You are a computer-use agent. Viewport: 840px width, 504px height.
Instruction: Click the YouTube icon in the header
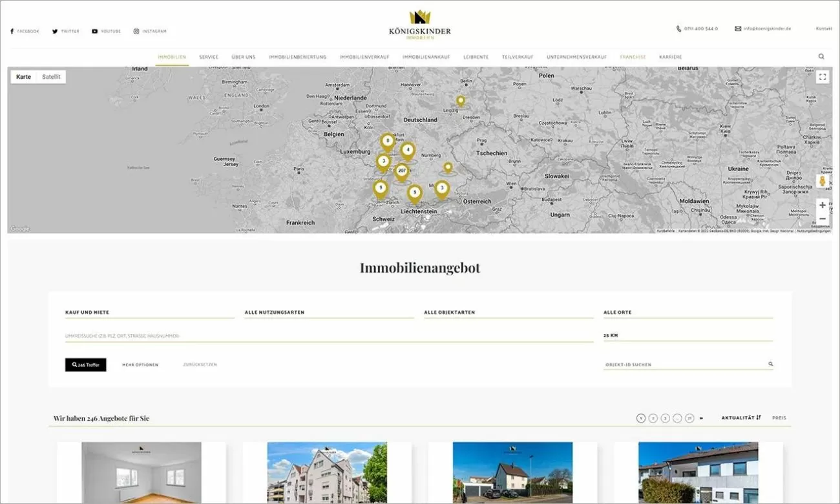[x=94, y=30]
